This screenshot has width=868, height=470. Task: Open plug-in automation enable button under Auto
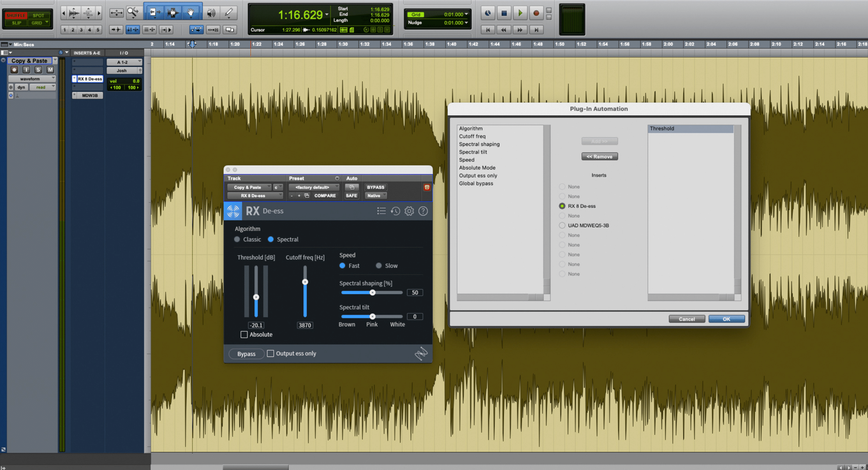[351, 187]
